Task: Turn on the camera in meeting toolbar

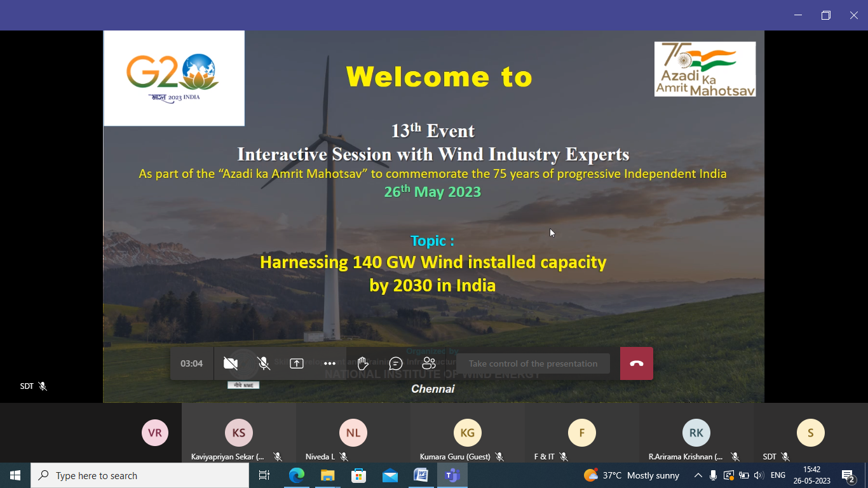Action: tap(231, 363)
